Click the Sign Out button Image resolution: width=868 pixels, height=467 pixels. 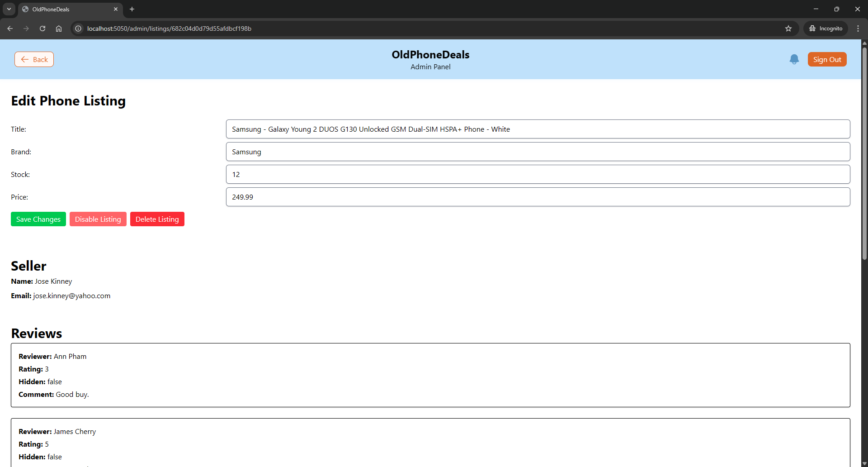pyautogui.click(x=827, y=59)
